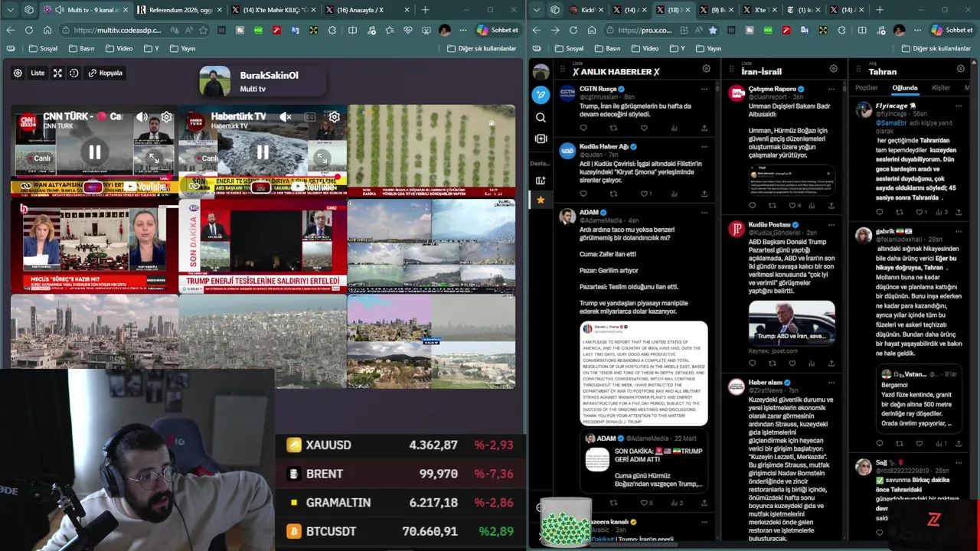Open search in X Pro sidebar
This screenshot has height=551, width=980.
(x=541, y=118)
